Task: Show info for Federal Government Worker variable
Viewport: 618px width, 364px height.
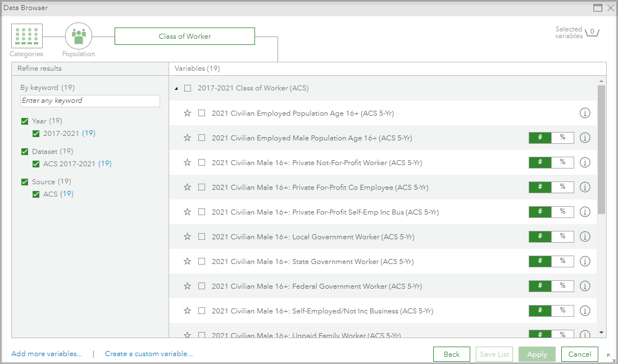Action: pyautogui.click(x=585, y=286)
